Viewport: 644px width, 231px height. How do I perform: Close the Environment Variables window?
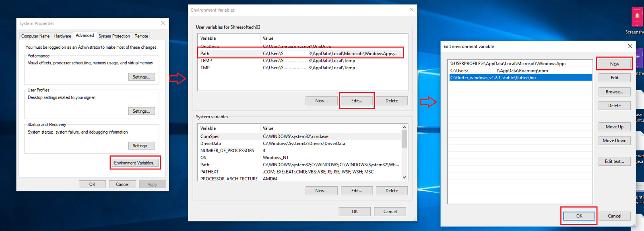click(x=411, y=10)
